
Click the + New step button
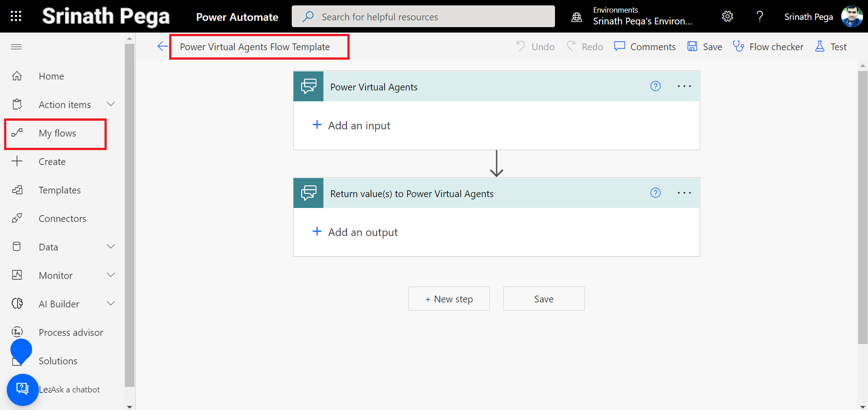click(449, 299)
